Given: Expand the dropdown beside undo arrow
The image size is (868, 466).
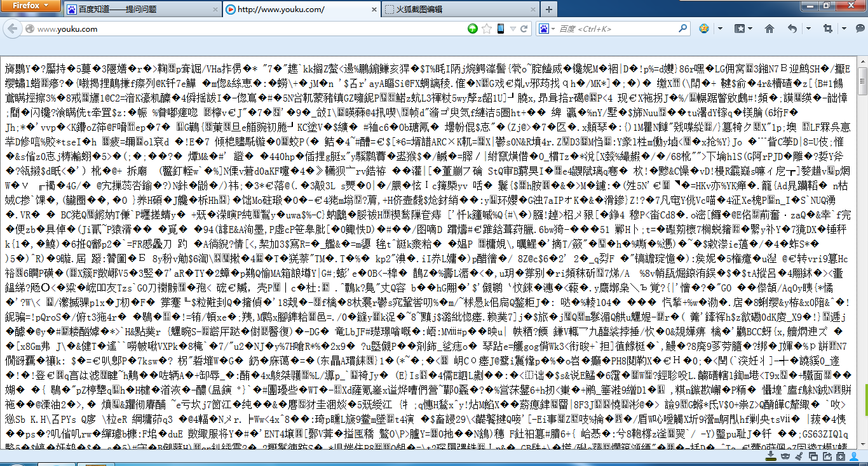Looking at the screenshot, I should point(808,29).
